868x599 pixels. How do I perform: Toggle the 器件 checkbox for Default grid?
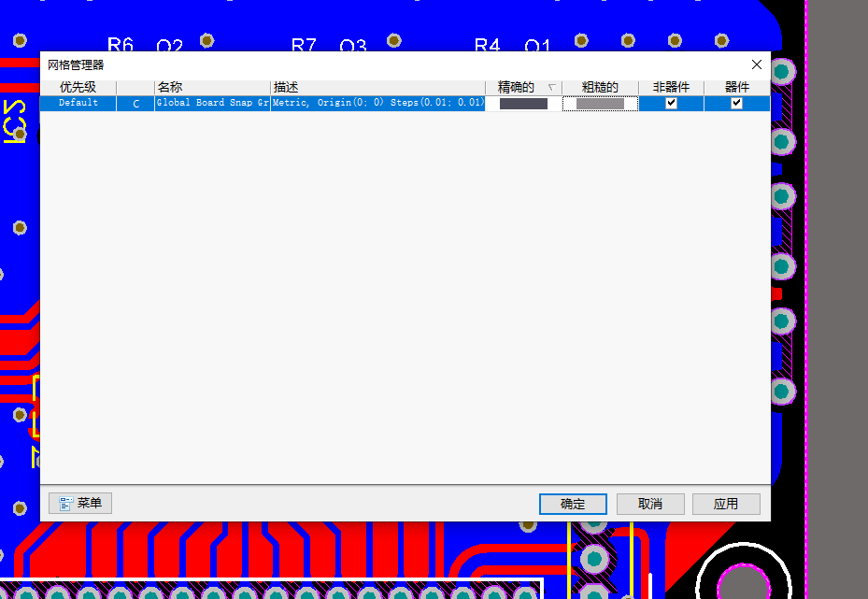click(736, 103)
